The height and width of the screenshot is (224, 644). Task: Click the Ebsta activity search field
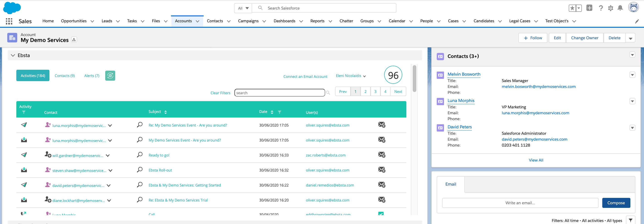[x=280, y=93]
